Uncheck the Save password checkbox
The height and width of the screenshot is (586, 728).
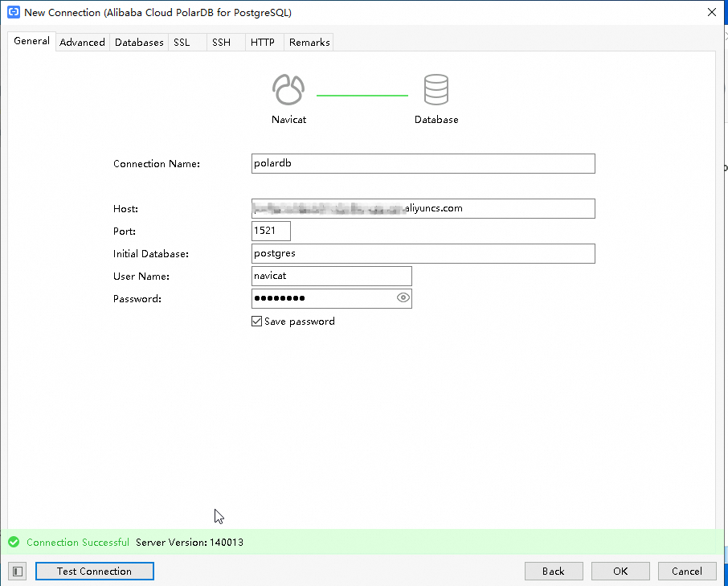point(257,322)
